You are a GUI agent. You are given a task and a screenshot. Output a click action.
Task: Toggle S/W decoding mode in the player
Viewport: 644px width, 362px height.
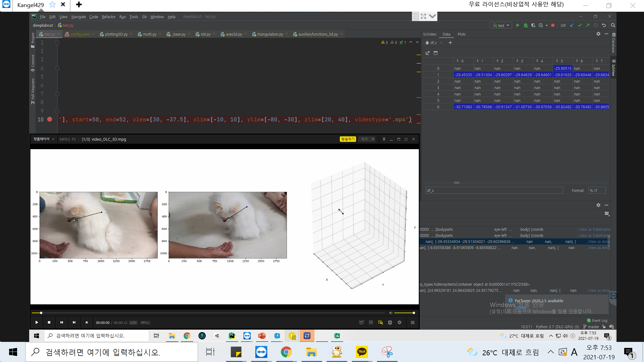(133, 322)
